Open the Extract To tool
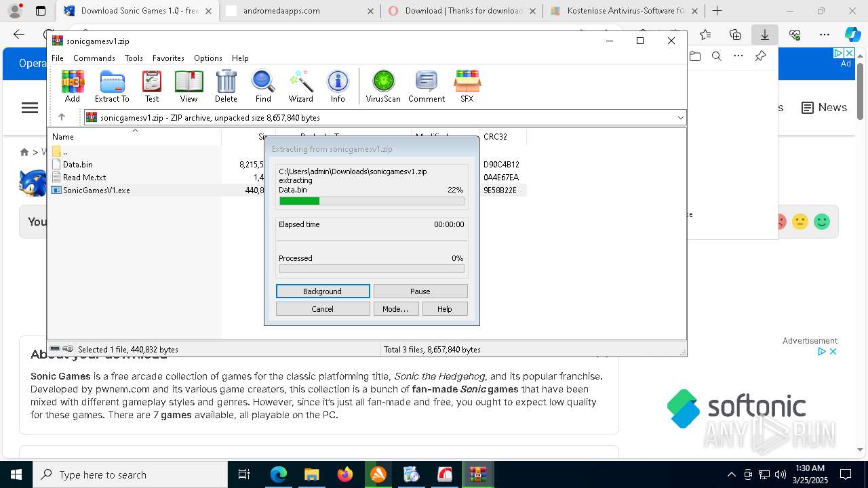 click(x=112, y=86)
